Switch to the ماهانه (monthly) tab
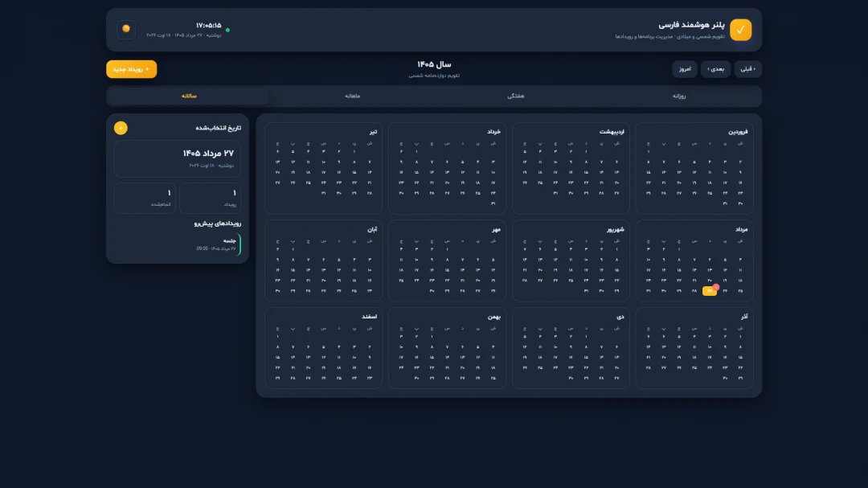The height and width of the screenshot is (488, 868). [353, 96]
